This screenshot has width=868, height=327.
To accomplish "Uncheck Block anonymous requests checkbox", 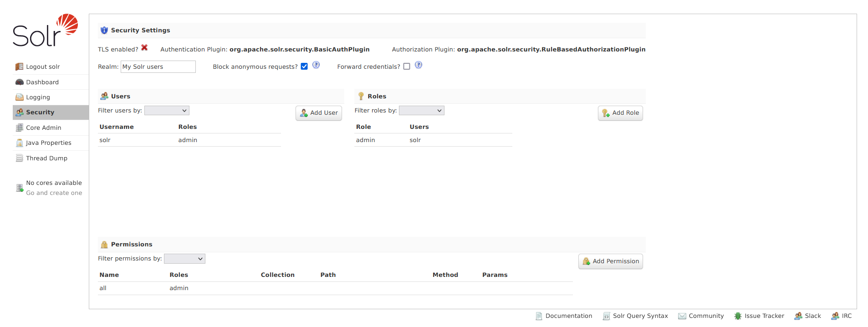I will [304, 66].
